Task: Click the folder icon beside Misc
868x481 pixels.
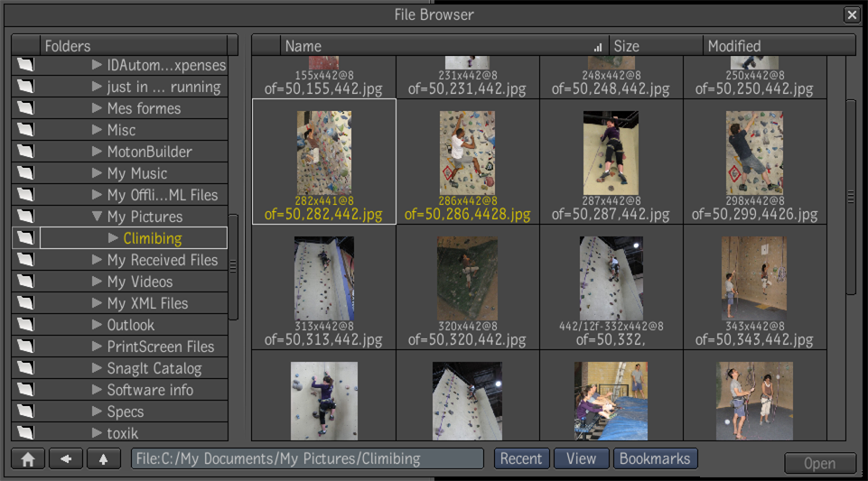Action: click(x=25, y=130)
